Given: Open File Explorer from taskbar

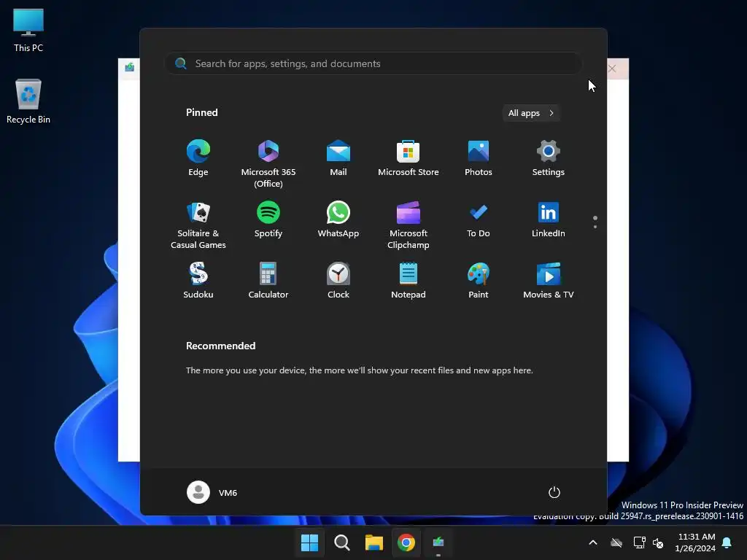Looking at the screenshot, I should tap(374, 542).
